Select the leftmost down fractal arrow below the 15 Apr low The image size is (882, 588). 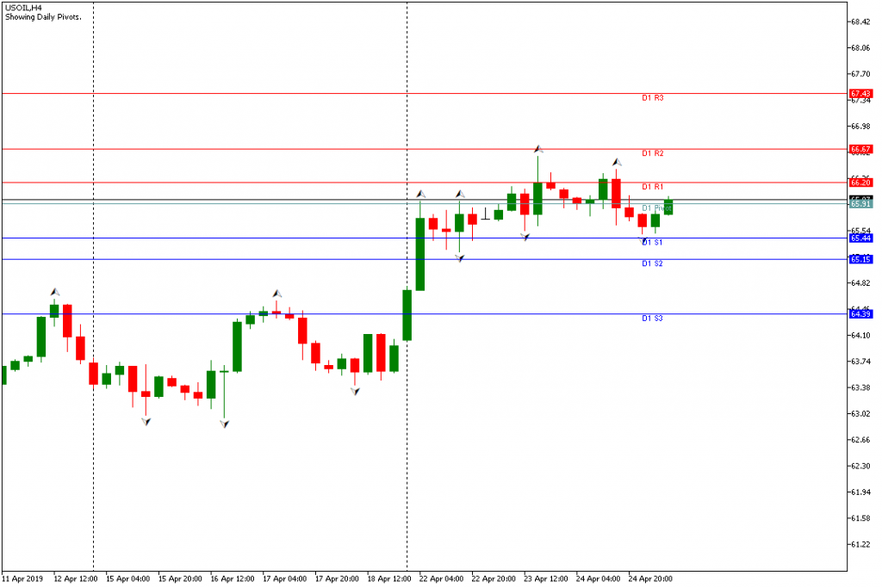(x=146, y=421)
